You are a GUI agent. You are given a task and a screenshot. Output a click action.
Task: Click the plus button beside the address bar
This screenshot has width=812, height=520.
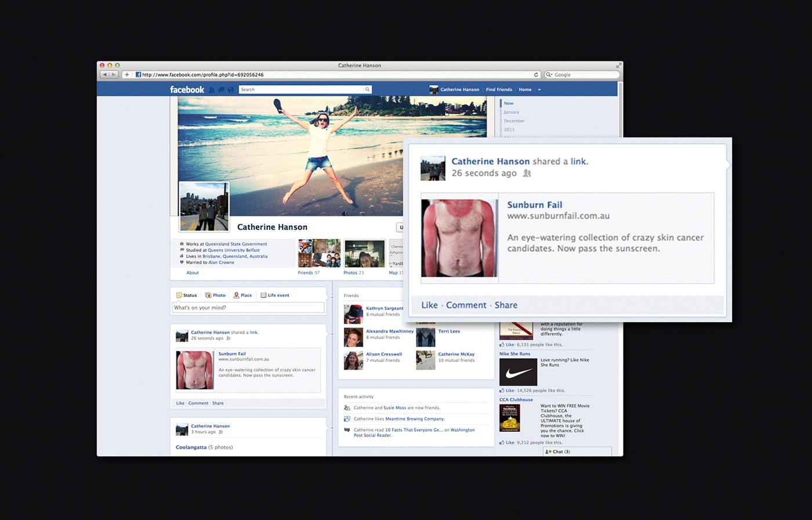[x=127, y=75]
